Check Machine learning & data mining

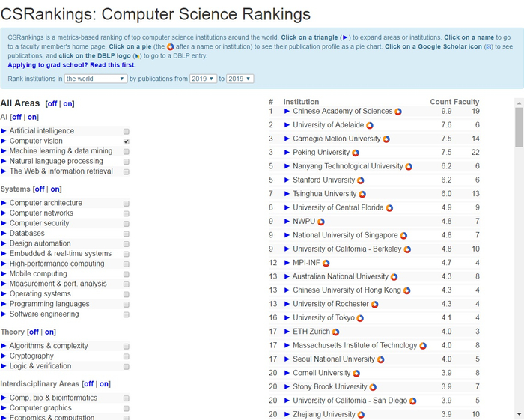click(x=127, y=152)
